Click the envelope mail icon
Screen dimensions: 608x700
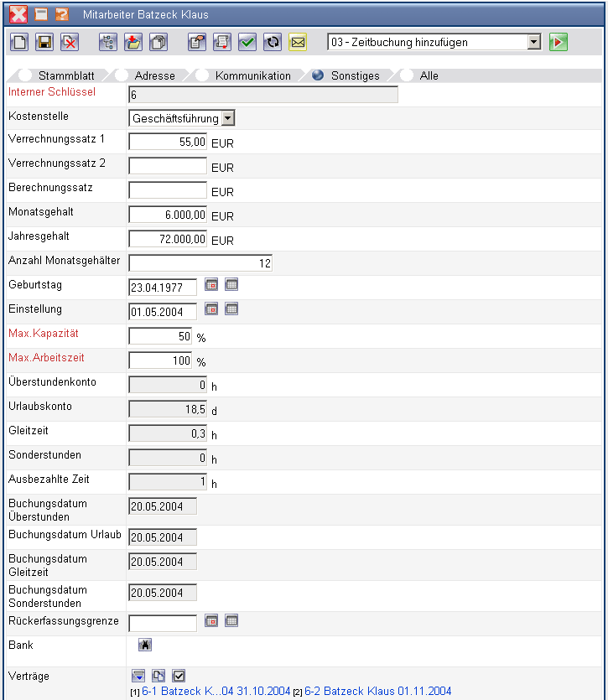click(298, 42)
